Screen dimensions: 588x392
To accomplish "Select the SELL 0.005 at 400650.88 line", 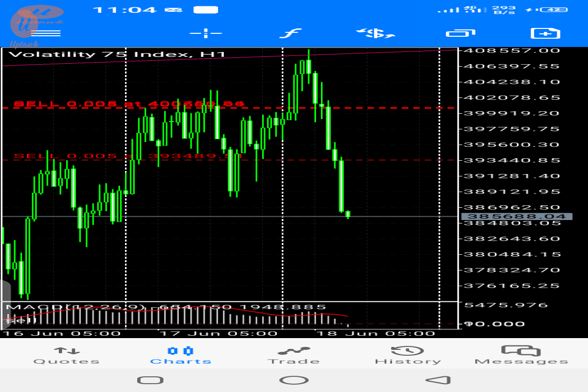I will point(128,104).
